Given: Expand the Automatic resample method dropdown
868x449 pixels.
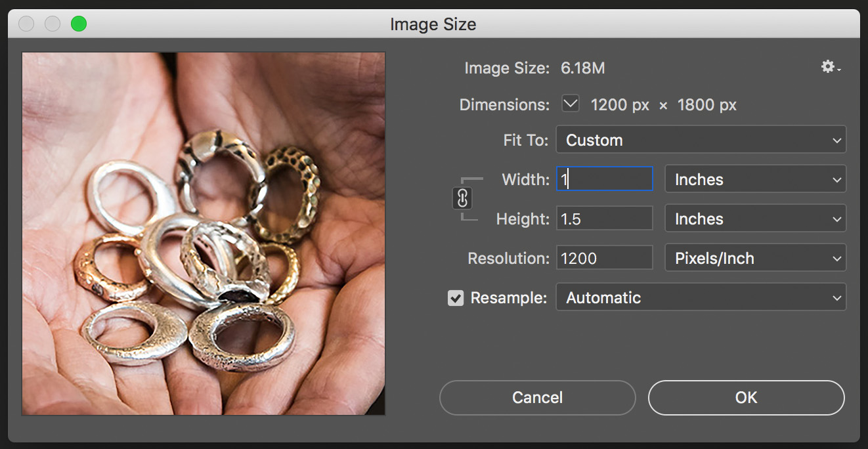Looking at the screenshot, I should [x=701, y=297].
